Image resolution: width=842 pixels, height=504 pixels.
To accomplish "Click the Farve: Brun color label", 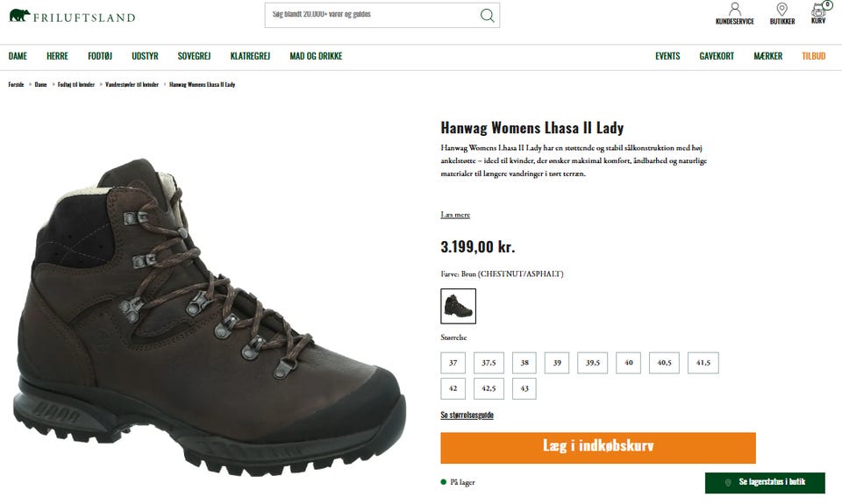I will [502, 273].
